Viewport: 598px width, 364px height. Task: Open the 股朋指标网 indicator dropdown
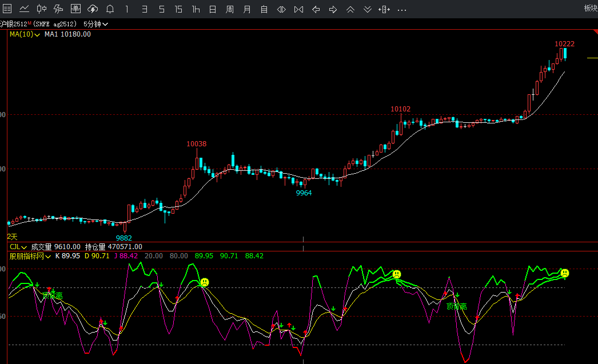(30, 256)
